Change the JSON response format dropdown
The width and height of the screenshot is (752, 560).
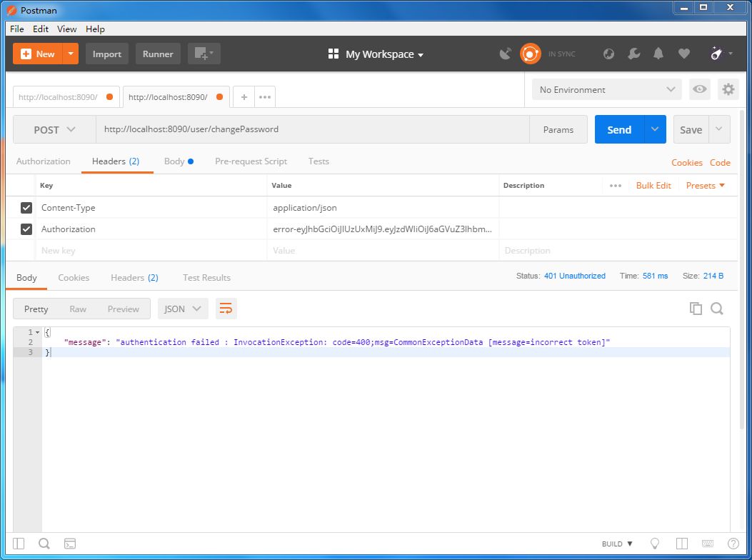coord(183,309)
